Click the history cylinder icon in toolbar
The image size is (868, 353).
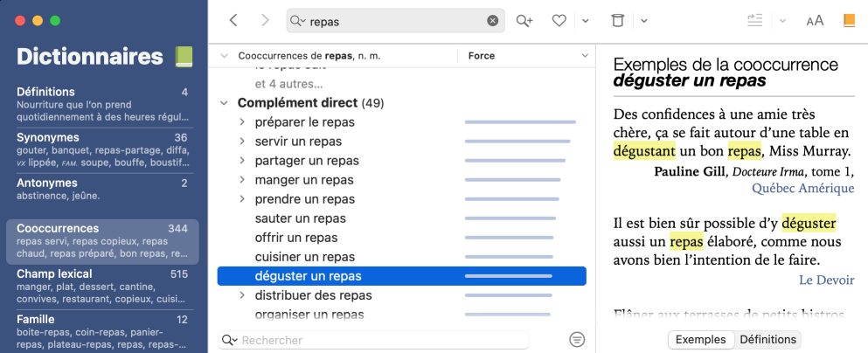(616, 21)
